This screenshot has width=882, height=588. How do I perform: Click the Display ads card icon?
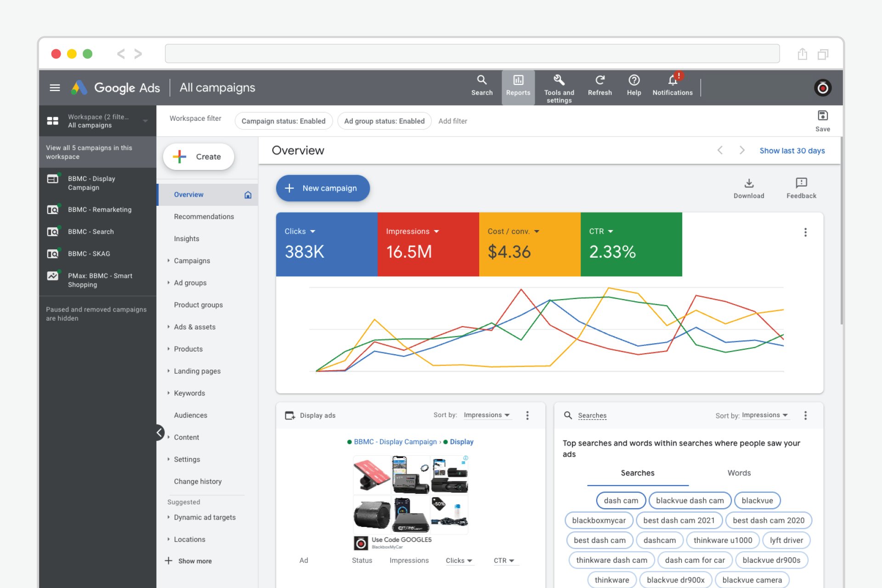[x=290, y=415]
